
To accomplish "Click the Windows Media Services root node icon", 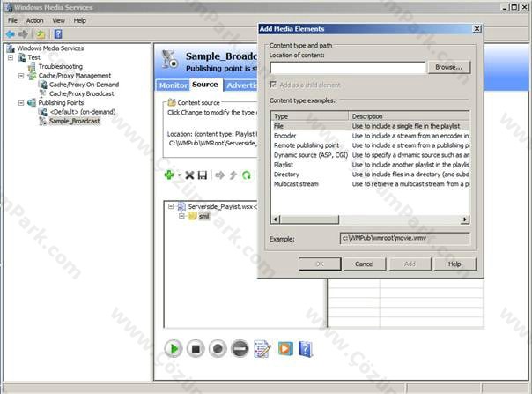I will (x=11, y=48).
